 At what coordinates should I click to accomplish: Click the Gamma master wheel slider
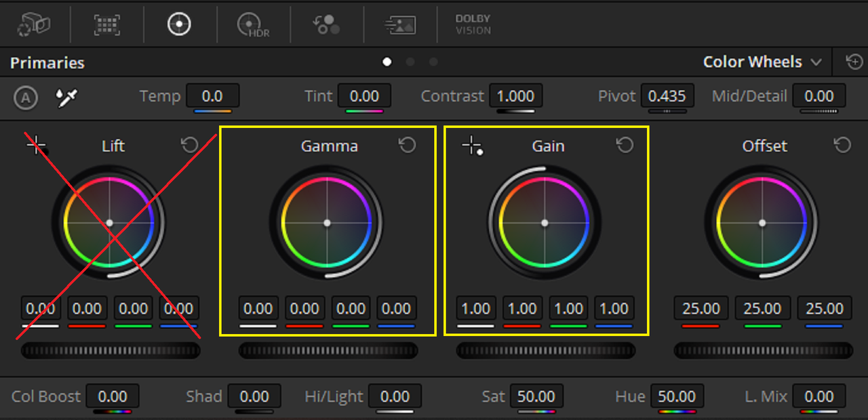[328, 350]
